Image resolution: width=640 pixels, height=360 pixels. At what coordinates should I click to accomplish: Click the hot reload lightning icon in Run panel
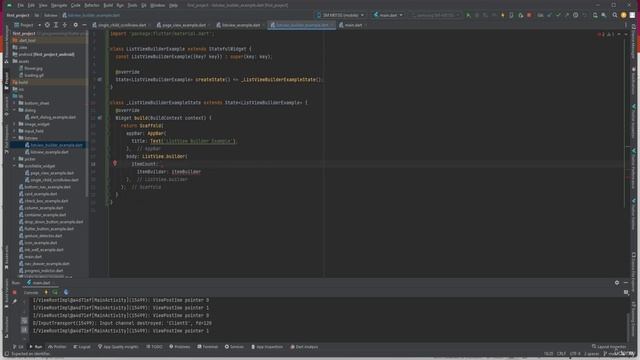(46, 292)
